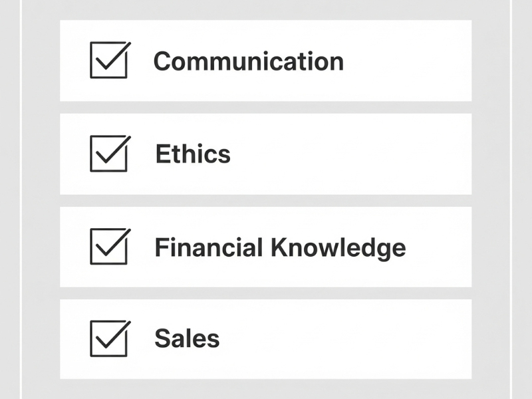532x399 pixels.
Task: Click the Financial Knowledge label
Action: point(282,247)
